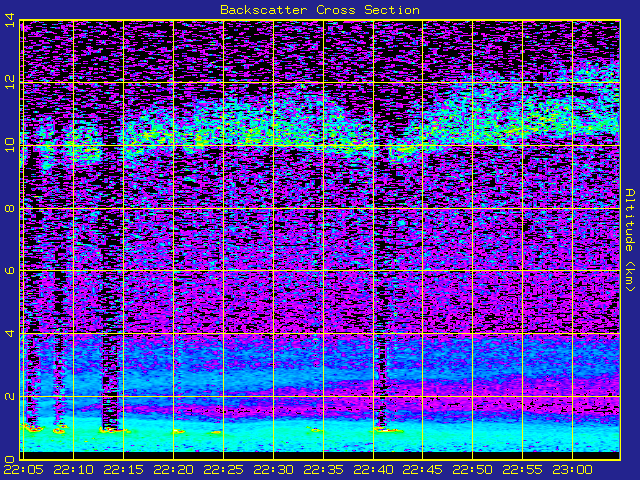Click the 22:05 time label

[23, 470]
